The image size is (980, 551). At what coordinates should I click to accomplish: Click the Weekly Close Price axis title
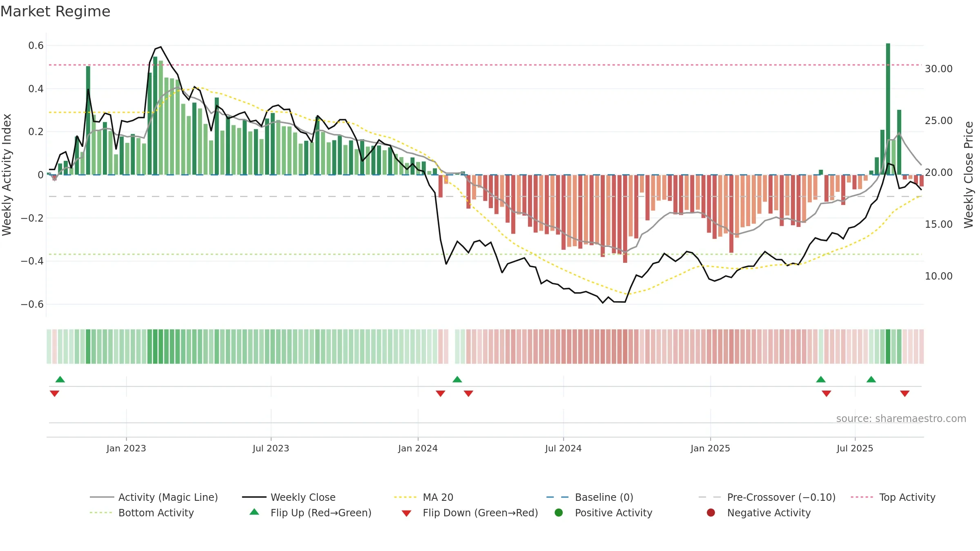[968, 175]
